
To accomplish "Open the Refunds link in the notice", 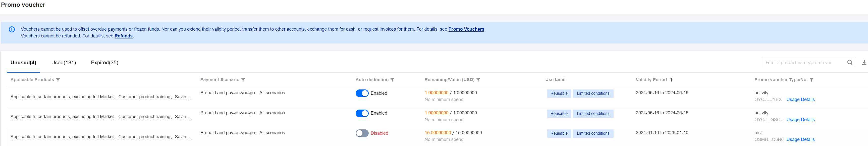I will 124,36.
